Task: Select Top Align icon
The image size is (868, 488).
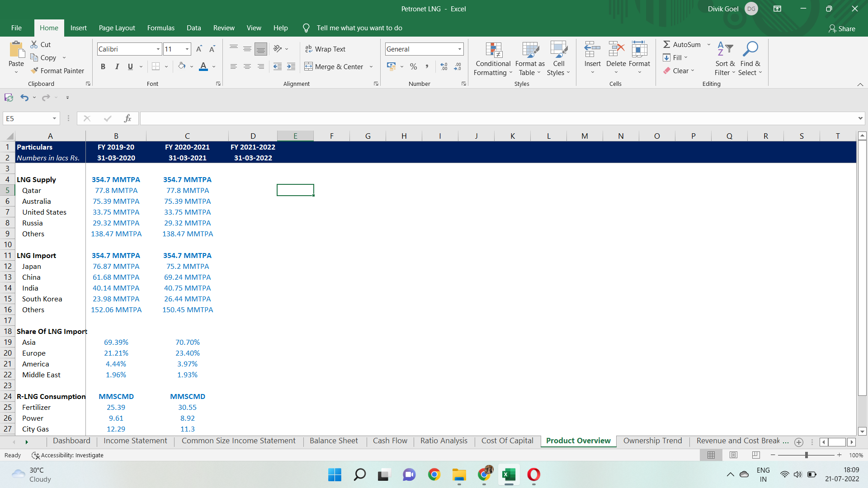Action: tap(234, 49)
